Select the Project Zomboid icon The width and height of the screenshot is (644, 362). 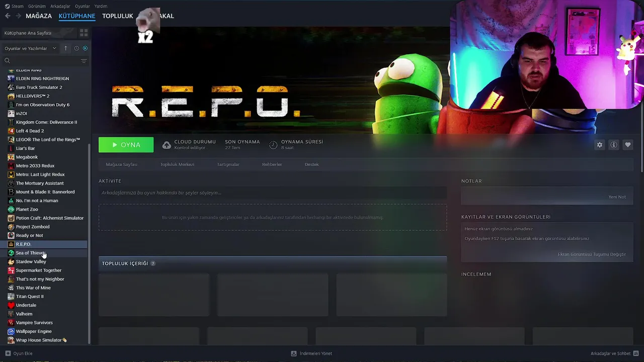point(11,227)
